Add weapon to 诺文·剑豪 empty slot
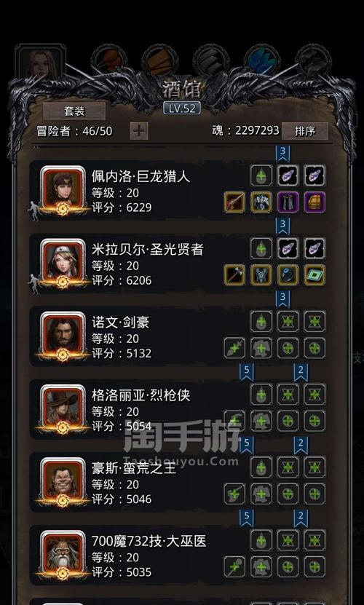364x605 pixels. 234,348
